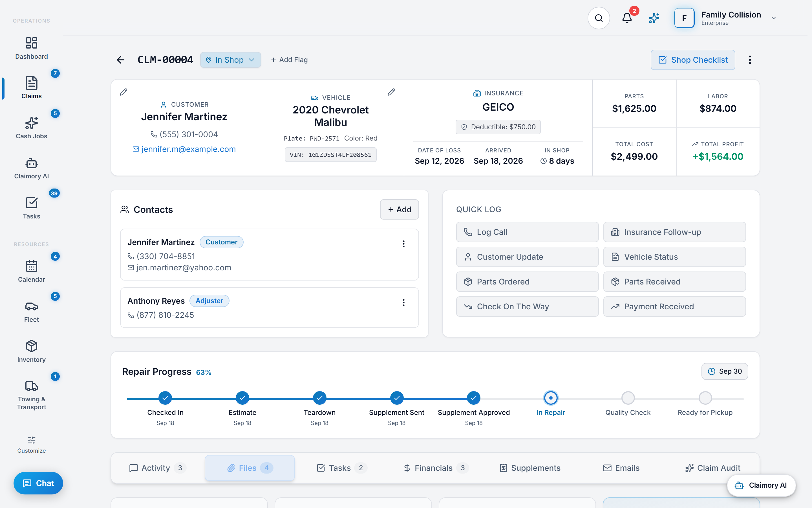
Task: Open the Chat button
Action: tap(38, 483)
